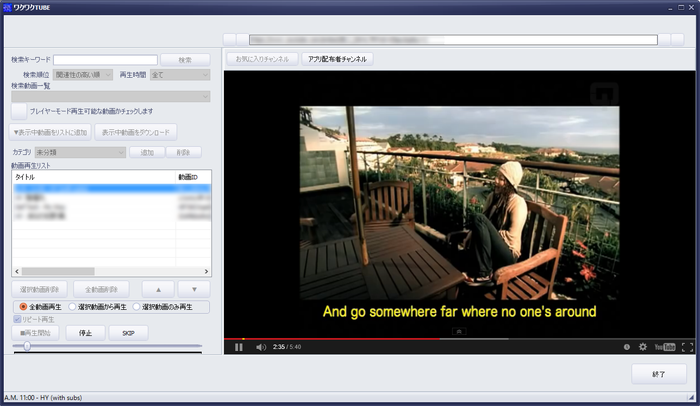Screen dimensions: 700x406
Task: Click the 終了 button to exit
Action: [x=659, y=373]
